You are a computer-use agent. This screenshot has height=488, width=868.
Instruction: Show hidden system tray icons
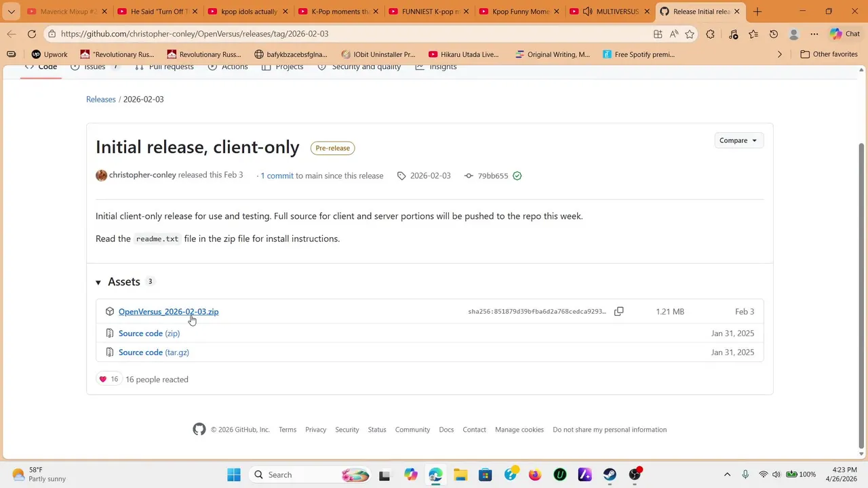click(727, 474)
